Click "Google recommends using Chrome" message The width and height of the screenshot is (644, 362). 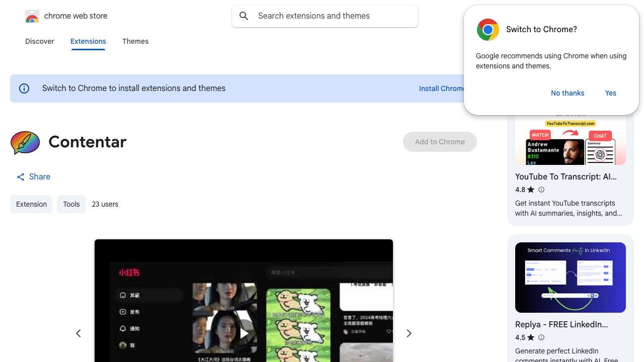551,61
